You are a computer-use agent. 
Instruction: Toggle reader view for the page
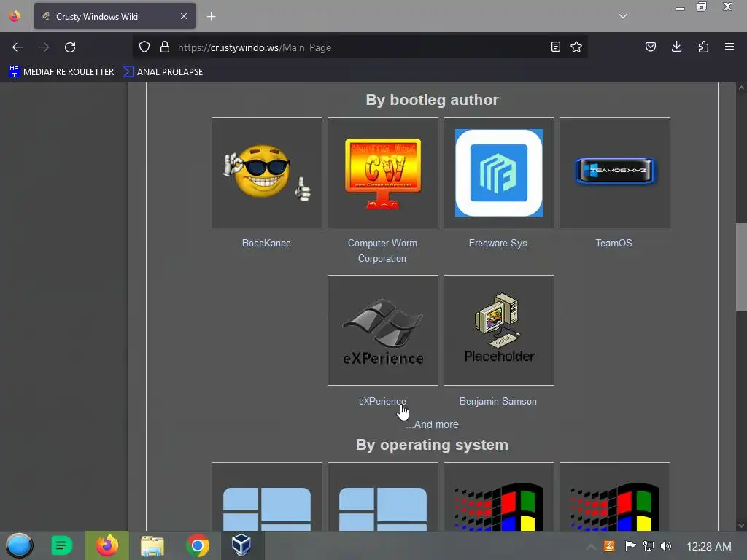(555, 47)
